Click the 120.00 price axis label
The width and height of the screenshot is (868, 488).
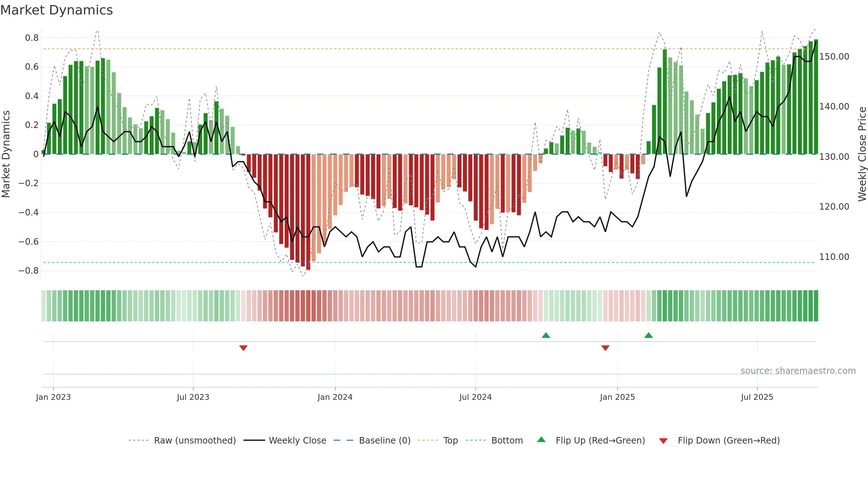click(x=834, y=206)
